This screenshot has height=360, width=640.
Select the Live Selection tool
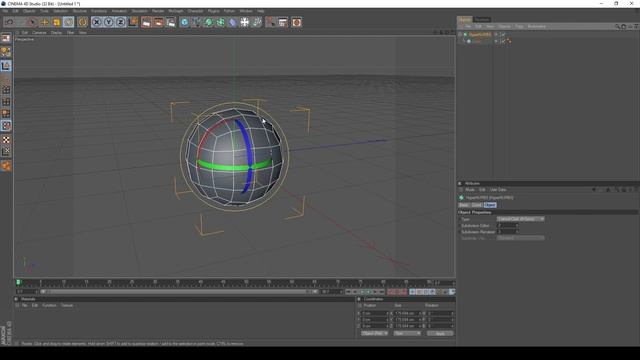pyautogui.click(x=33, y=22)
